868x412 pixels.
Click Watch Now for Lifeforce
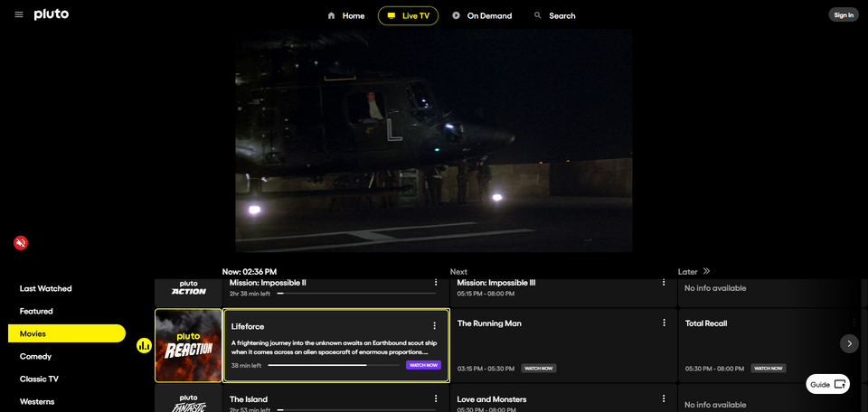tap(423, 365)
